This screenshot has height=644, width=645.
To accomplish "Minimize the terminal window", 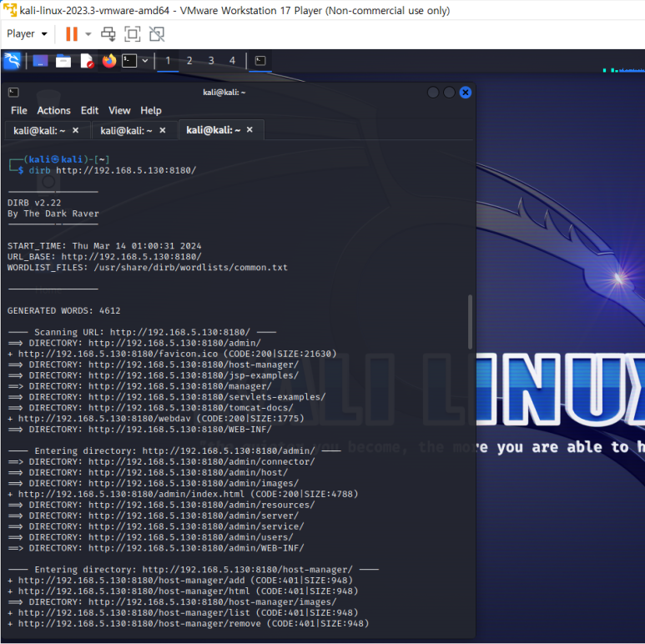I will point(433,93).
